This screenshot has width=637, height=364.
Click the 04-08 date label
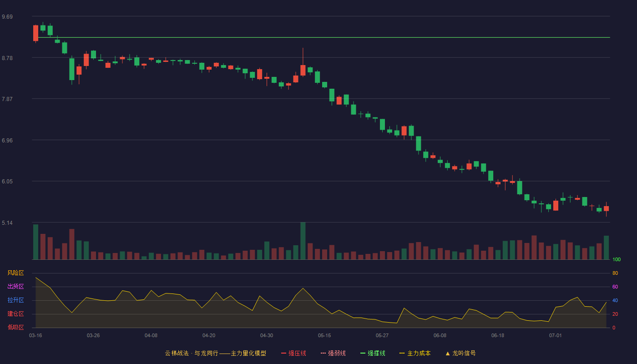151,335
